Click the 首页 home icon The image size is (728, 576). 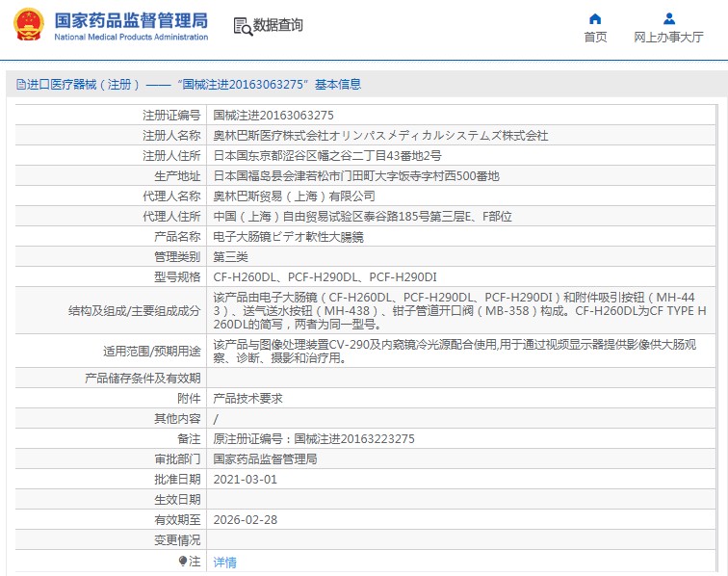pyautogui.click(x=595, y=18)
